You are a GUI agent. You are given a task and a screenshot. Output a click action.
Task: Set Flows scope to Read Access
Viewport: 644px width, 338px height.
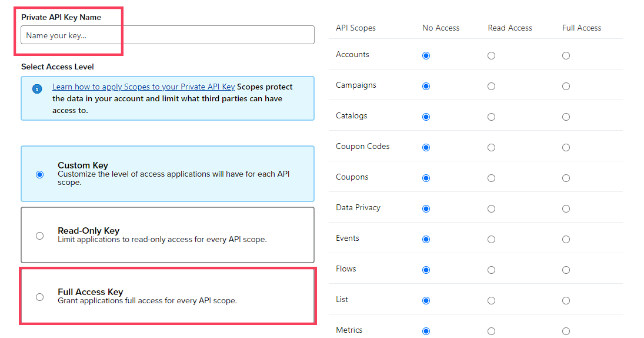tap(491, 270)
